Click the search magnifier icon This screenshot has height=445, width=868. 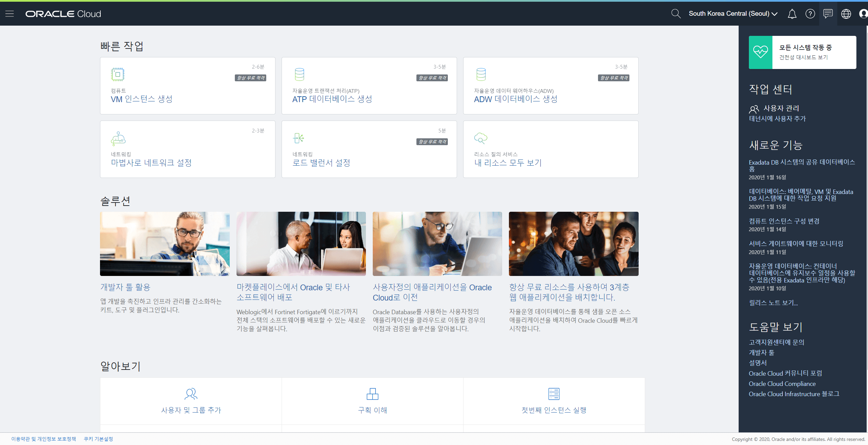coord(675,14)
